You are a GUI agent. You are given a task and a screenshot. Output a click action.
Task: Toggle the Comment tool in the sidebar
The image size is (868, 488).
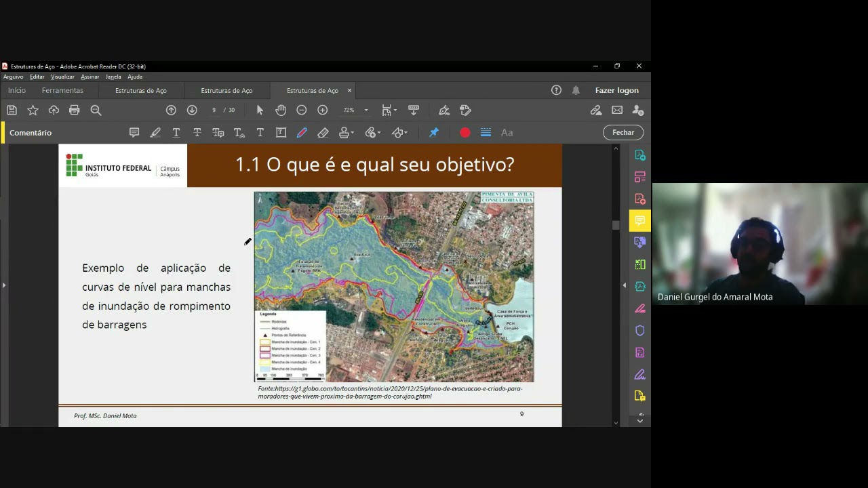click(x=639, y=221)
